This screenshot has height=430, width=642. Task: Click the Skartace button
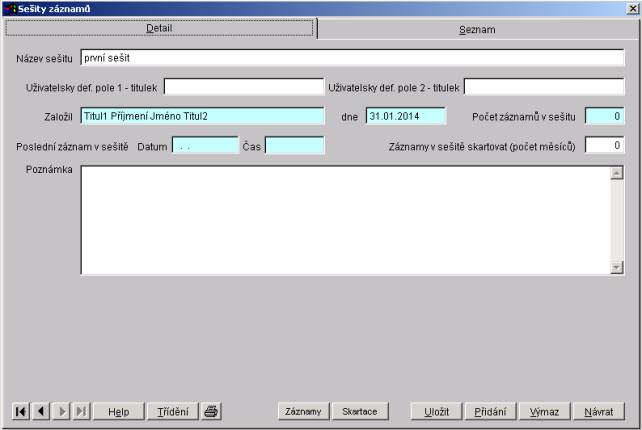click(x=359, y=411)
